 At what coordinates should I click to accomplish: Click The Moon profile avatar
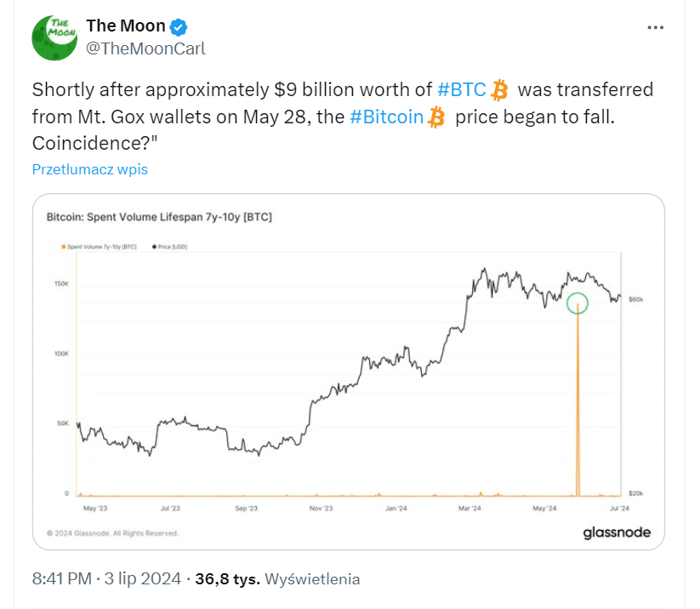[55, 37]
